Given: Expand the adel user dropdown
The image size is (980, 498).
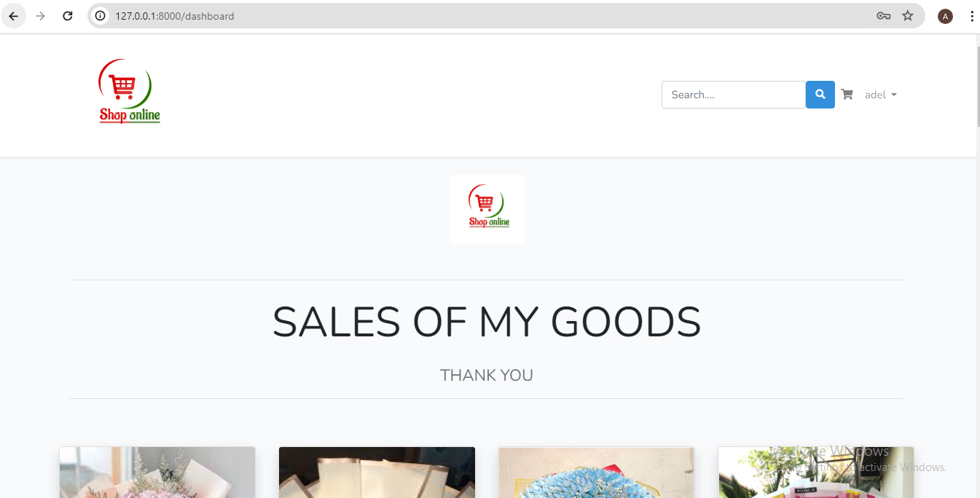Looking at the screenshot, I should coord(880,95).
